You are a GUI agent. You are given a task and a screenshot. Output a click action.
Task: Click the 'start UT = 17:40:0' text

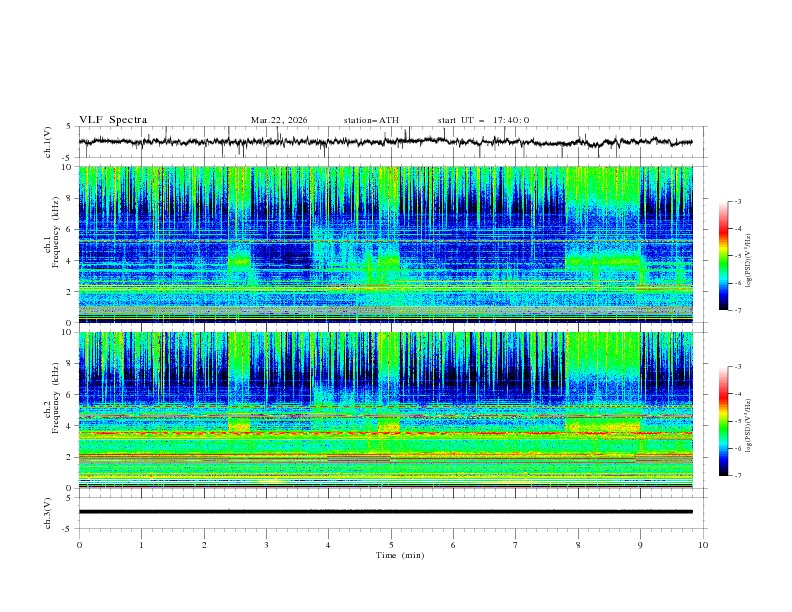pos(483,120)
